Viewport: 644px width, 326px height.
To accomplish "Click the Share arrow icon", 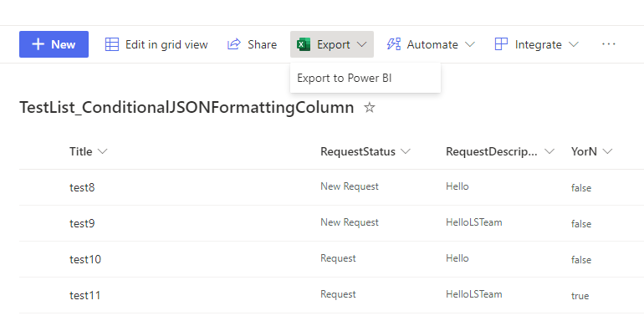I will pyautogui.click(x=233, y=44).
